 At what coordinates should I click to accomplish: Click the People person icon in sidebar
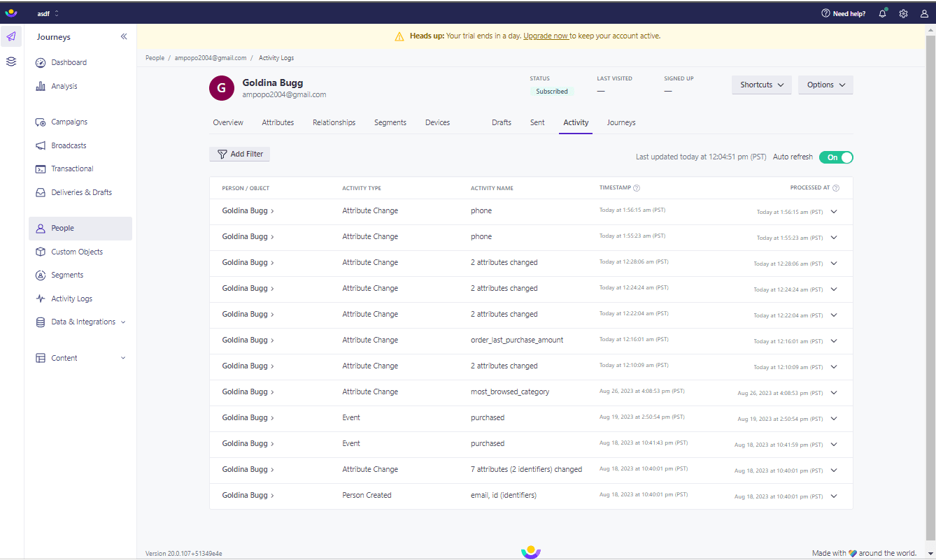pyautogui.click(x=41, y=228)
